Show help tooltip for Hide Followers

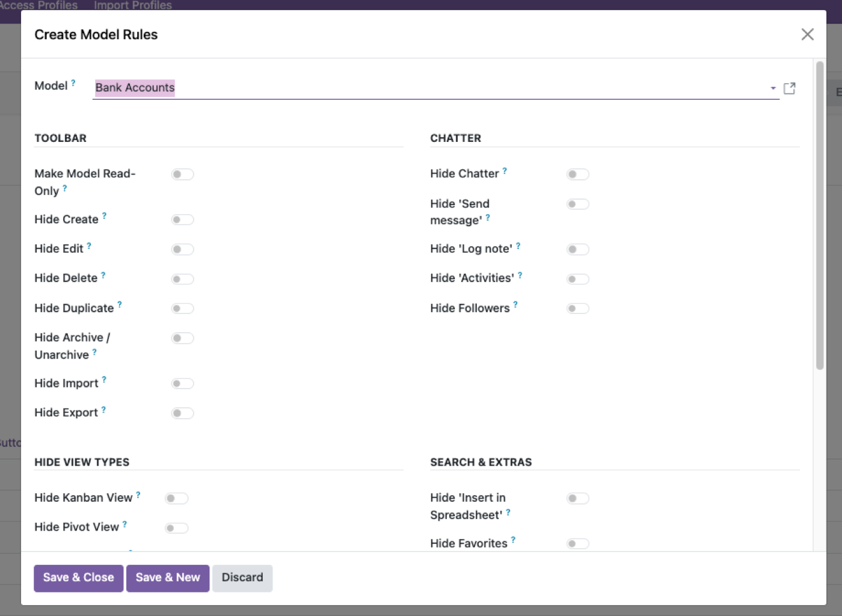[515, 304]
